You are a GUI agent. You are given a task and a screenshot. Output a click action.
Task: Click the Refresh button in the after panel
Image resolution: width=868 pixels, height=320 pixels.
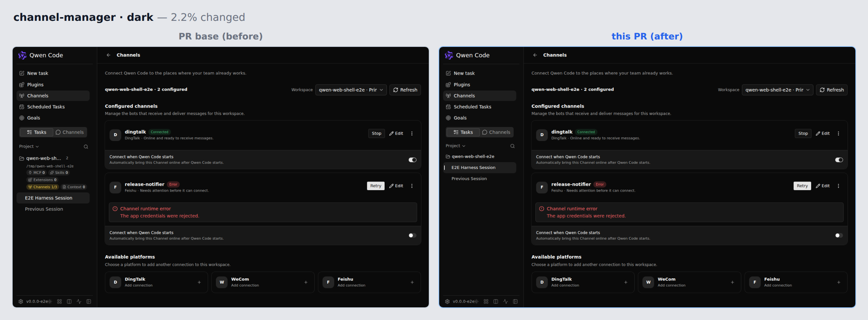tap(832, 90)
